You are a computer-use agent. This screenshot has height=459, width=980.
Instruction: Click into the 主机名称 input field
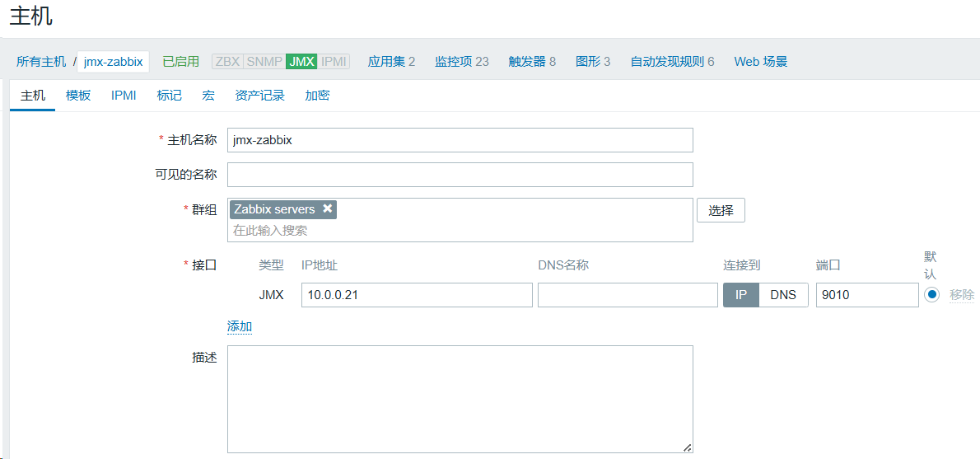pos(460,140)
